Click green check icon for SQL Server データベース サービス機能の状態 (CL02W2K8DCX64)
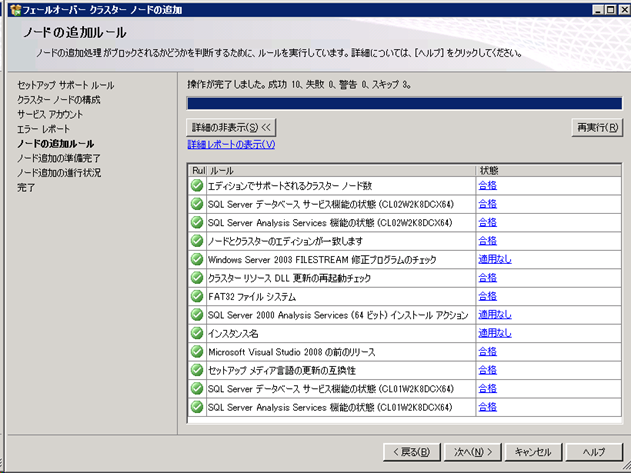Screen dimensions: 631x473 [x=197, y=204]
